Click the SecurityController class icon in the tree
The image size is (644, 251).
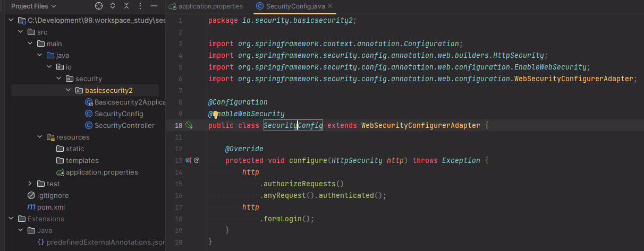click(89, 125)
